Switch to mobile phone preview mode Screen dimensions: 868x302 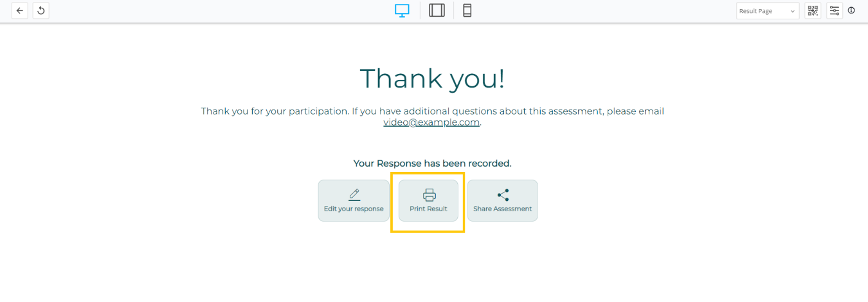pos(467,10)
